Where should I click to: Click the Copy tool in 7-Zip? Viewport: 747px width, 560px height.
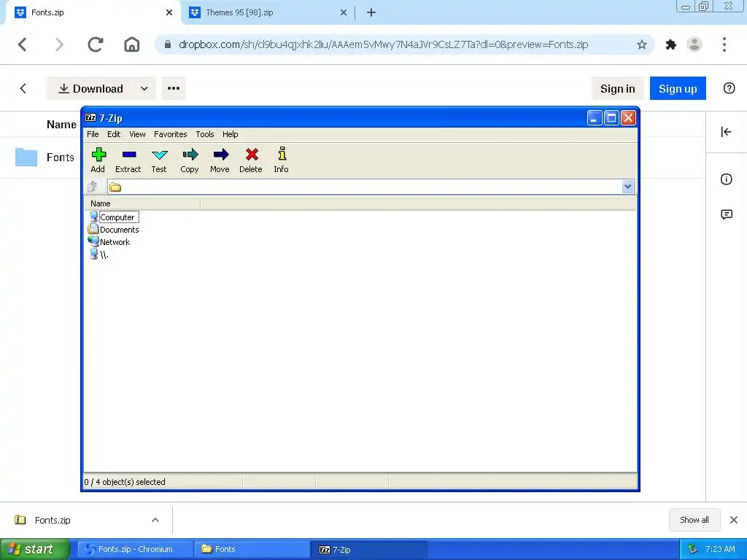[x=190, y=160]
